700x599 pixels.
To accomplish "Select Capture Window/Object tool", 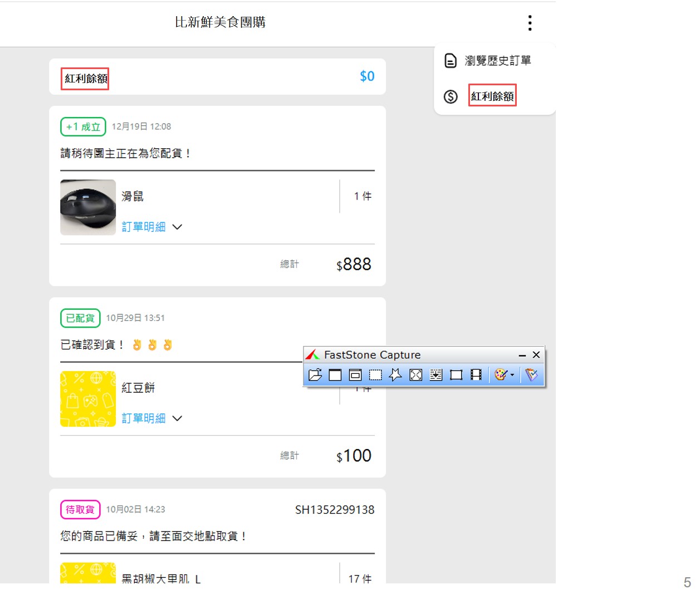I will pyautogui.click(x=355, y=375).
